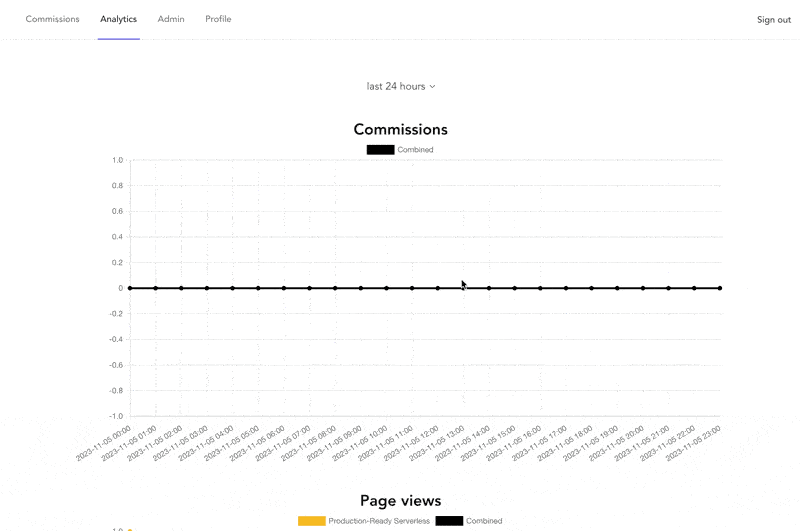Select the 20:00 data point on Commissions chart

(x=643, y=288)
